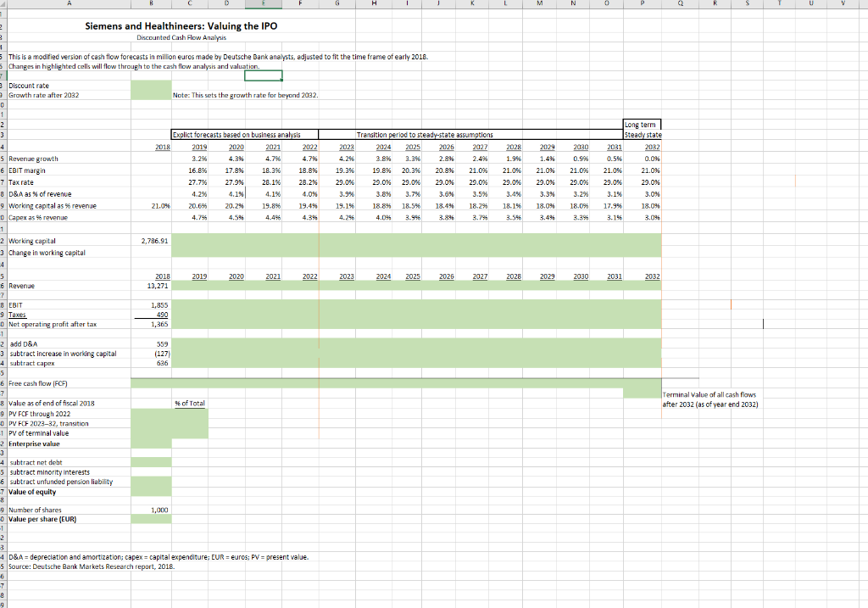Select the 2019 Revenue growth value 3.2%
This screenshot has width=868, height=608.
coord(199,159)
